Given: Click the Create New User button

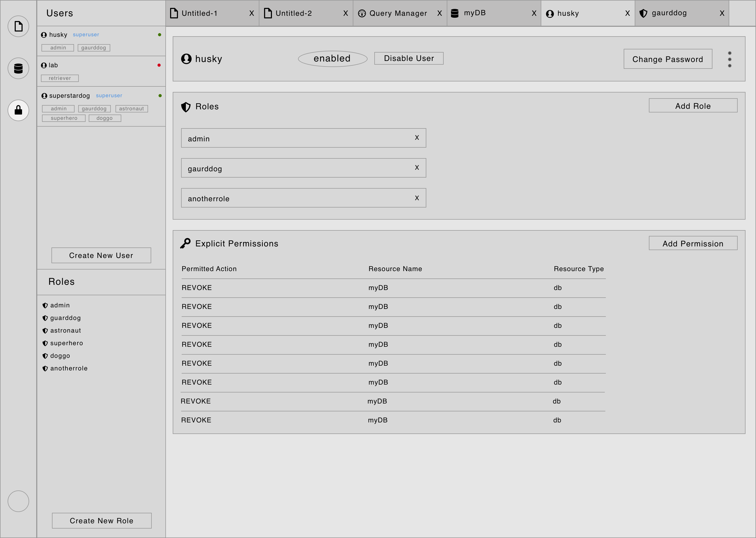Looking at the screenshot, I should (x=101, y=255).
